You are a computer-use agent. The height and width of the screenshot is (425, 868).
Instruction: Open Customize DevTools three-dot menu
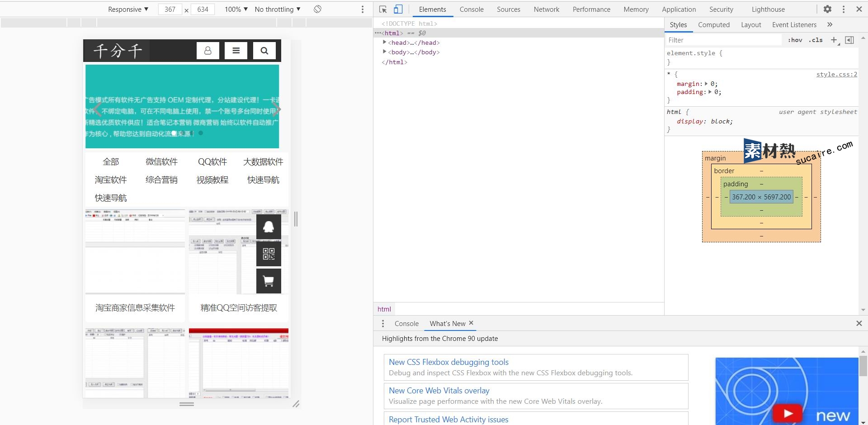[x=843, y=9]
